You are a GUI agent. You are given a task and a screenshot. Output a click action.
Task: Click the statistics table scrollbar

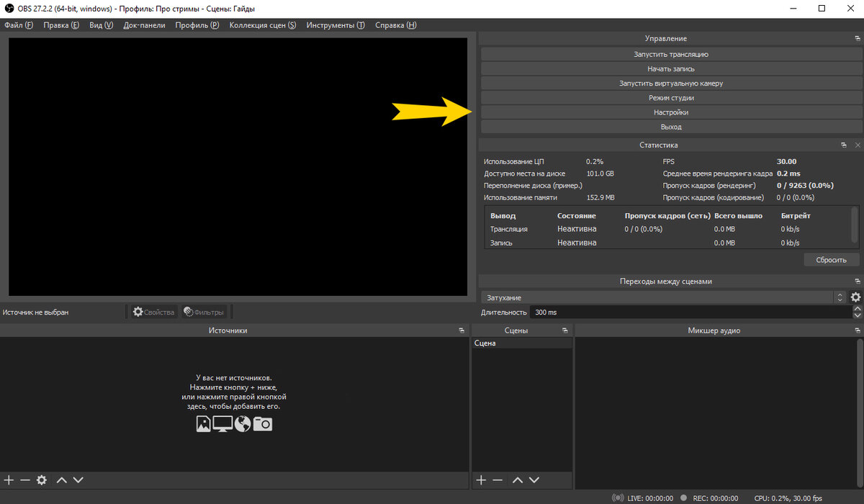click(x=855, y=225)
